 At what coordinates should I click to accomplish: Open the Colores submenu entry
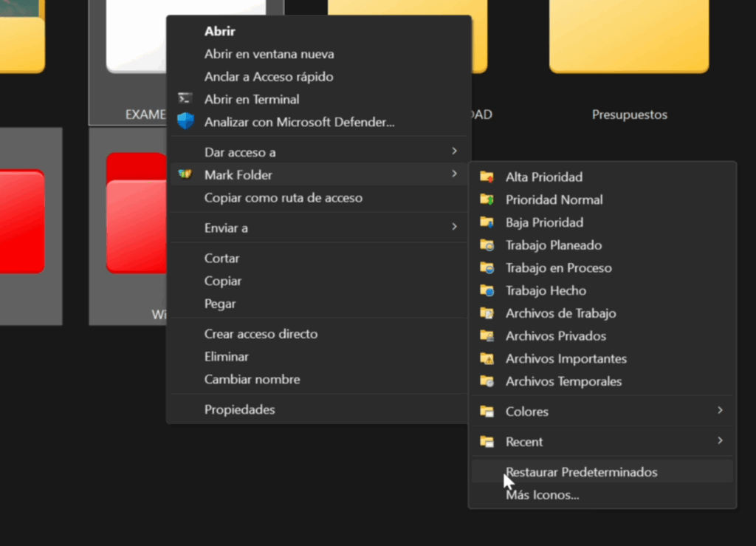click(x=602, y=412)
